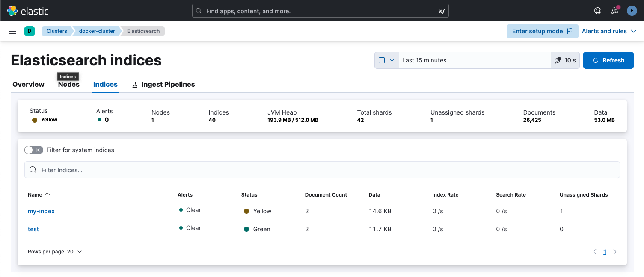
Task: Open the newsfeed notifications icon
Action: 615,11
